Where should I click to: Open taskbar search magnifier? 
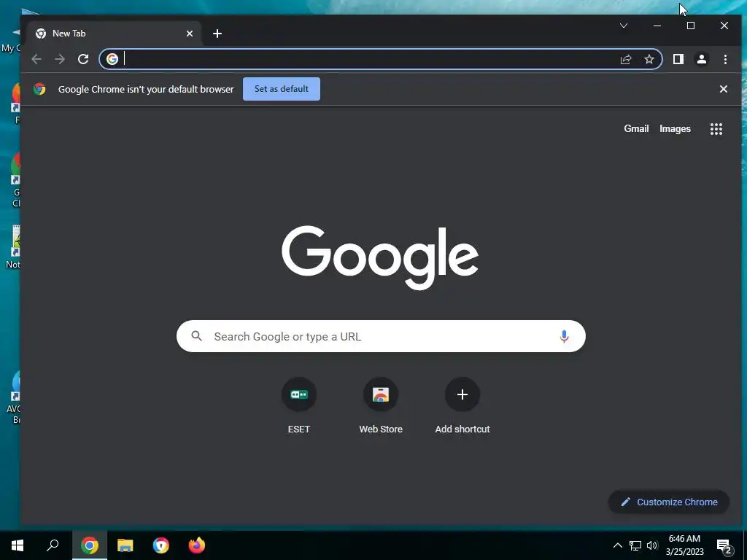point(53,545)
